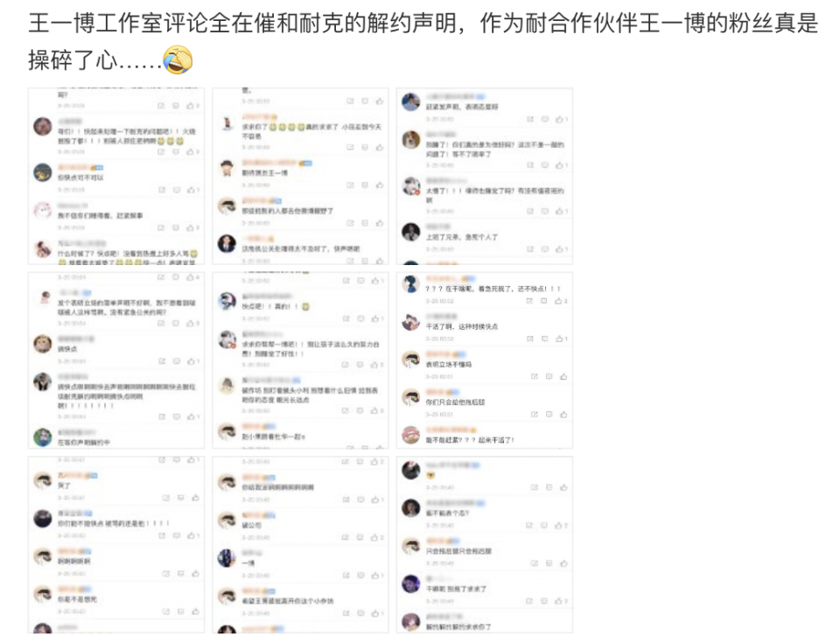Open thumbnail with comment 赶紧发声明
The height and width of the screenshot is (636, 840).
[484, 177]
